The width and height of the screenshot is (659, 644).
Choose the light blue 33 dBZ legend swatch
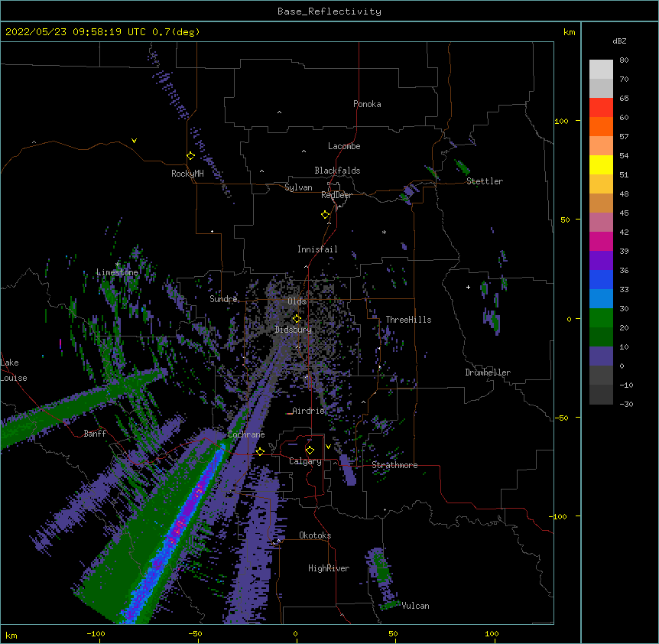coord(601,298)
